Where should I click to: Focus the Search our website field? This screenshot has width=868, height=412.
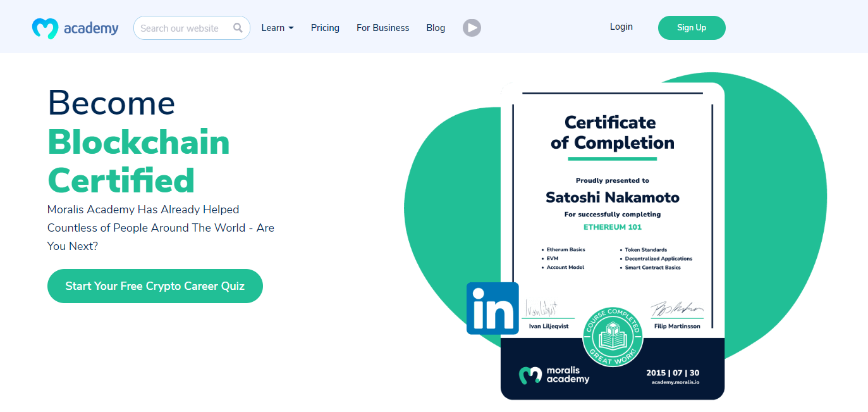tap(192, 28)
